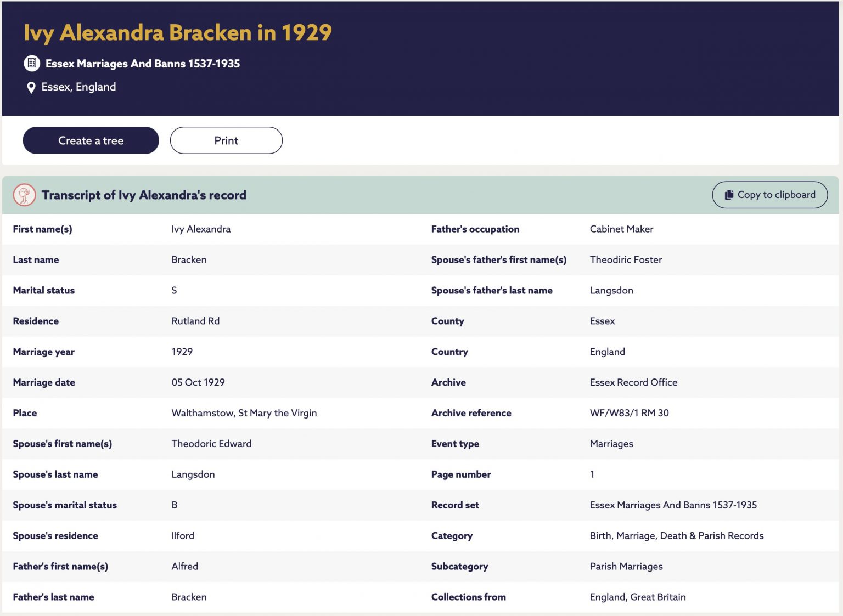Click the Subcategory value Parish Marriages

tap(626, 567)
